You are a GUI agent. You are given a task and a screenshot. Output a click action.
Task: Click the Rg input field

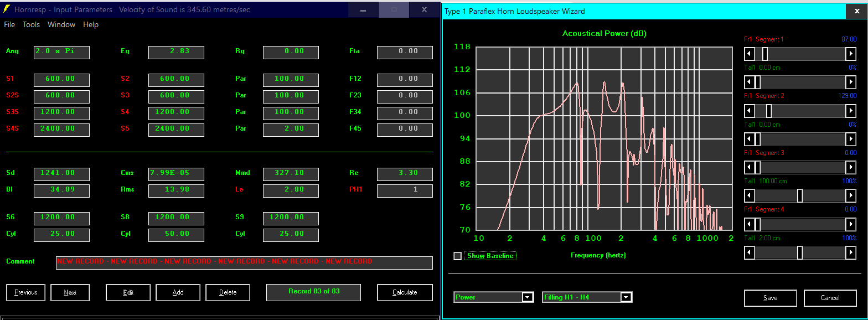[x=291, y=52]
